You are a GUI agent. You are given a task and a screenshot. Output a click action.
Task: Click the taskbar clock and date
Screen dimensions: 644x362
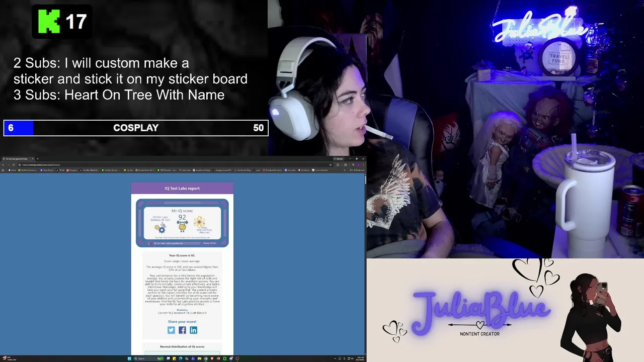(361, 358)
